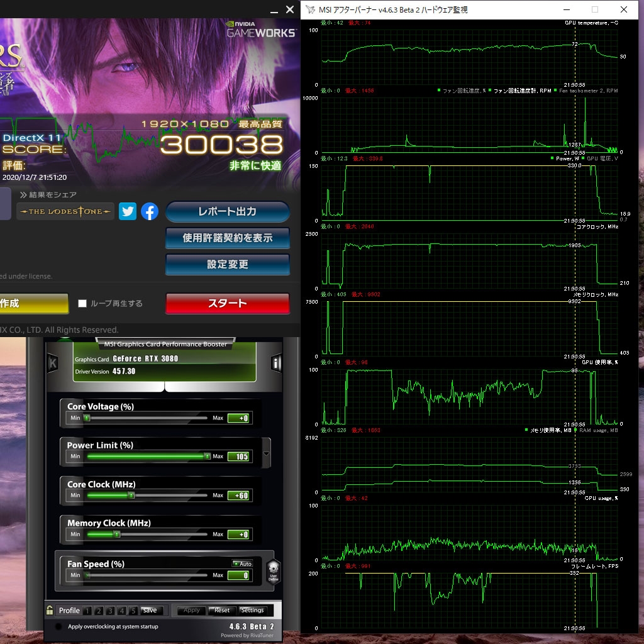Click the score value 30038
The width and height of the screenshot is (644, 644).
tap(222, 145)
